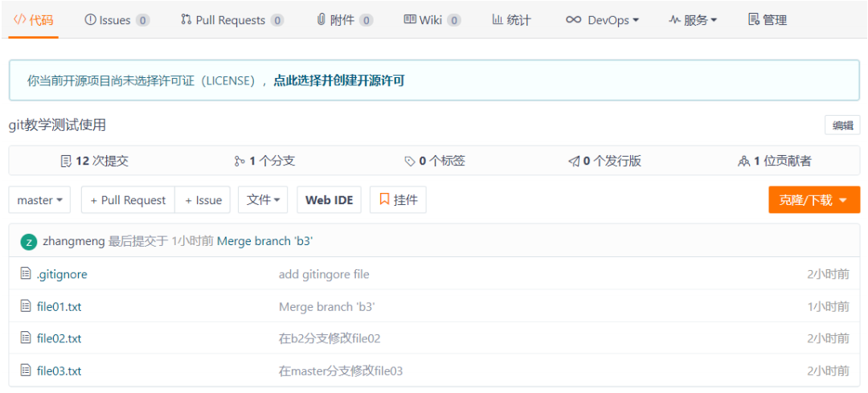The width and height of the screenshot is (868, 393).
Task: Open the 代码 (Code) tab
Action: click(x=33, y=20)
